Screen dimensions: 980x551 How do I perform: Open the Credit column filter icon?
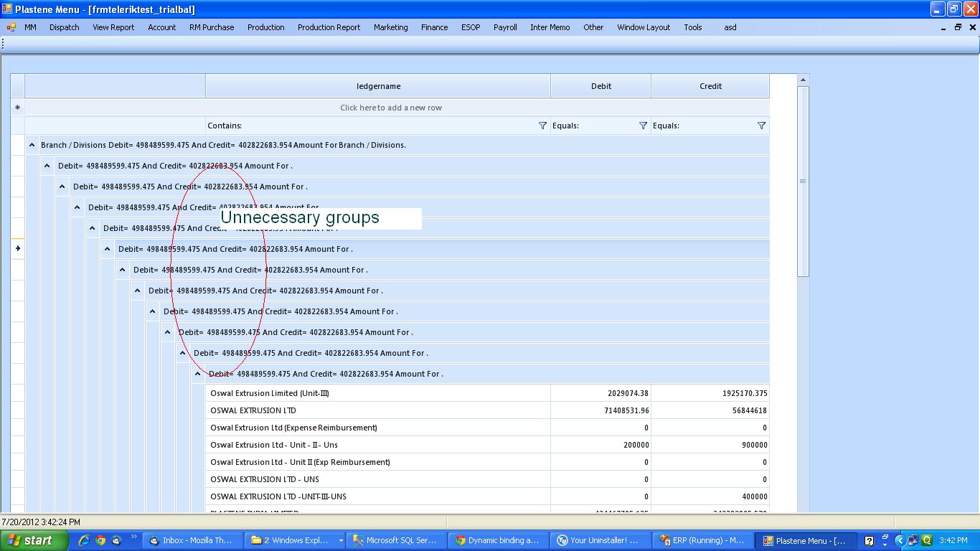[761, 126]
